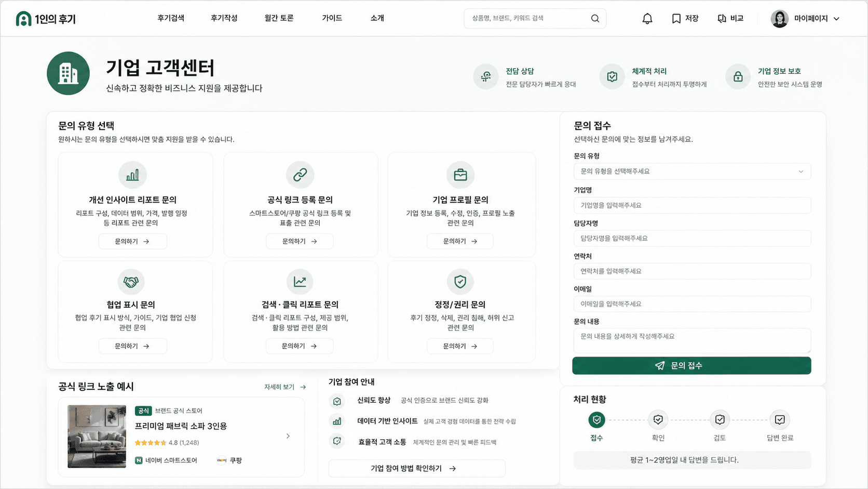The height and width of the screenshot is (489, 868).
Task: Open the 소개 menu item
Action: coord(377,18)
